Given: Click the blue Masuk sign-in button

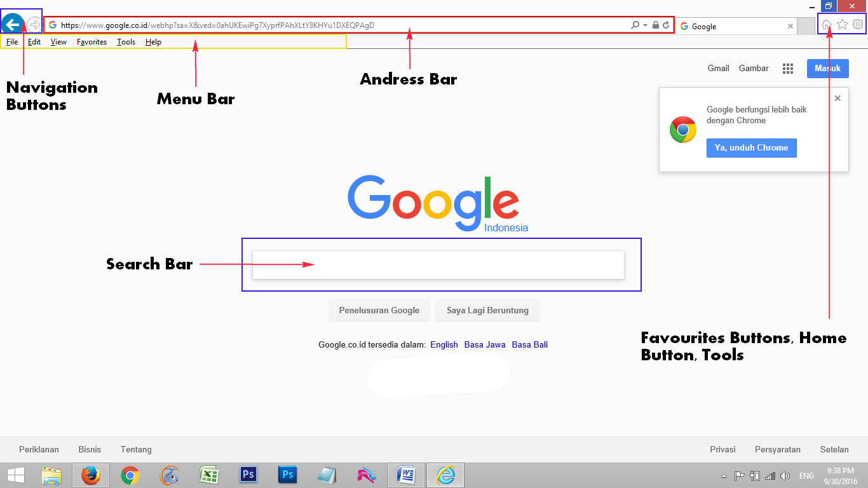Looking at the screenshot, I should point(828,68).
